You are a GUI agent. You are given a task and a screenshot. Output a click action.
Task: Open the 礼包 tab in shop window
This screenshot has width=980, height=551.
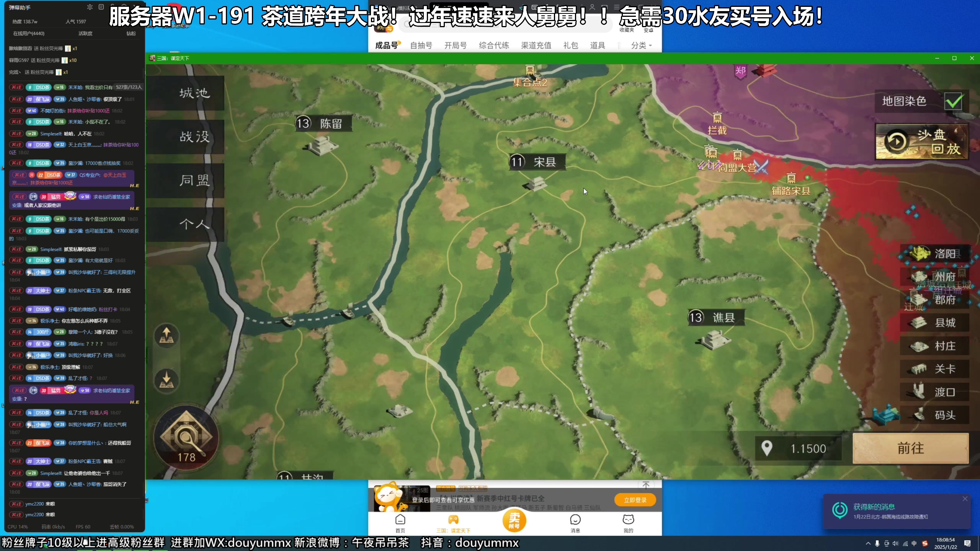tap(570, 46)
